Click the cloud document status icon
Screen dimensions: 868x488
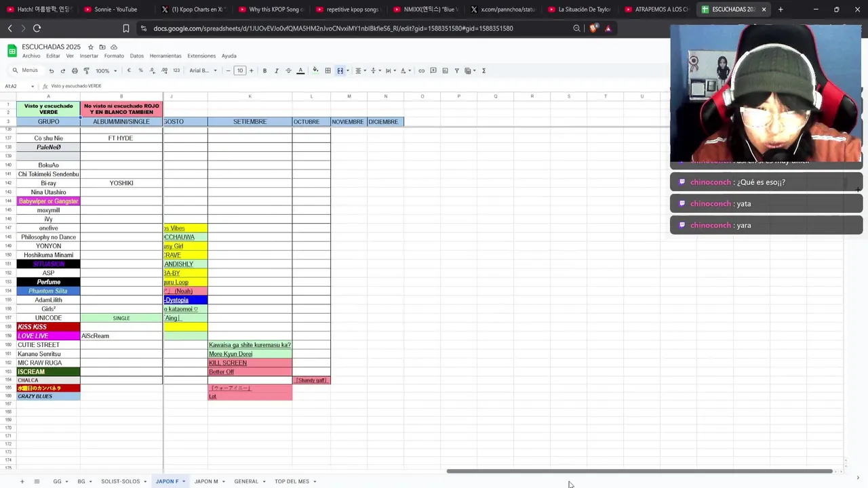(114, 47)
